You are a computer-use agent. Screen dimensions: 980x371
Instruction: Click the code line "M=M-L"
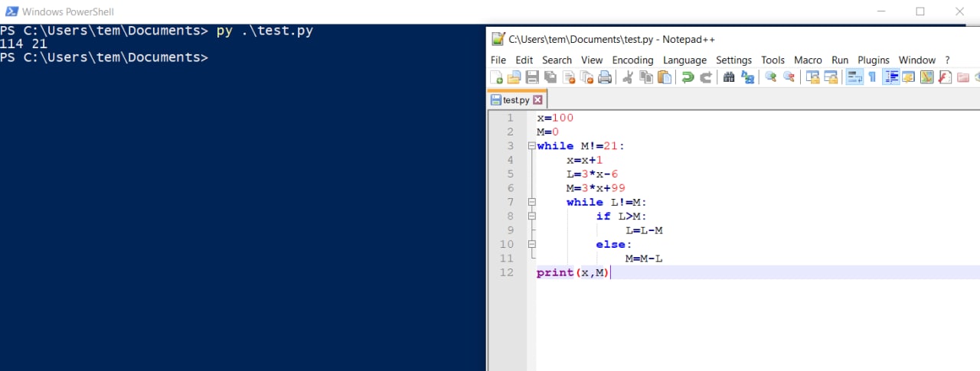[643, 259]
